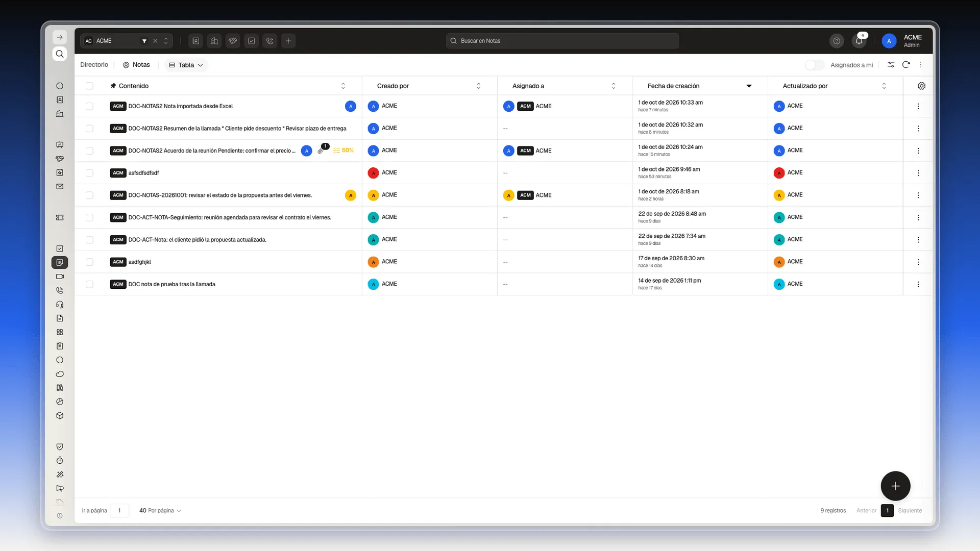Open the headset support icon in sidebar
Image resolution: width=980 pixels, height=551 pixels.
(60, 305)
